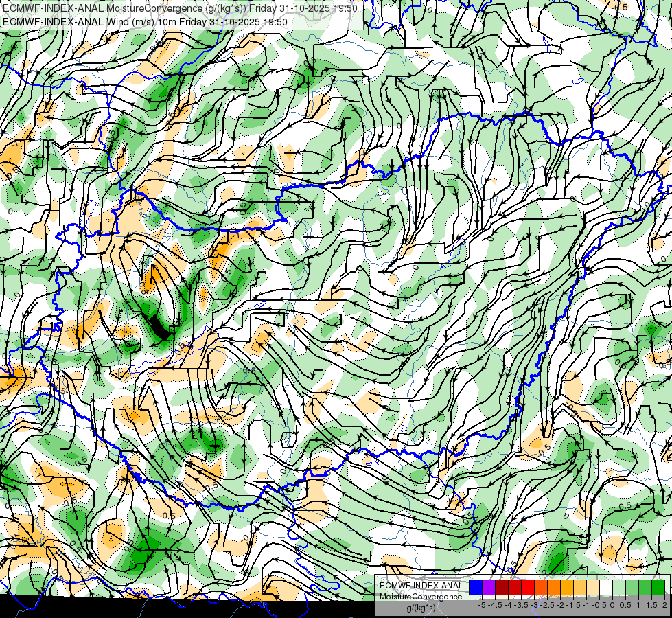672x618 pixels.
Task: Pick the bright red swatch between -3.5 and -3
Action: coord(528,588)
